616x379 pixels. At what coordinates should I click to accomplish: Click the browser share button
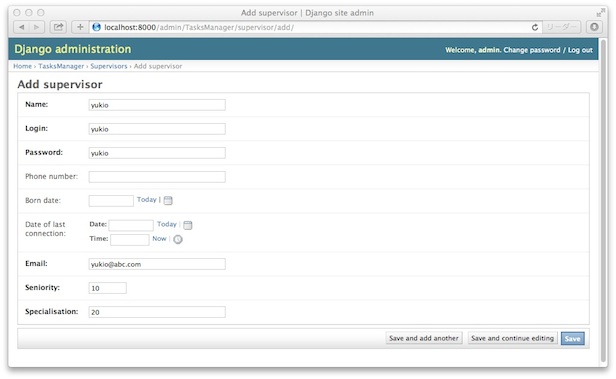(x=58, y=27)
